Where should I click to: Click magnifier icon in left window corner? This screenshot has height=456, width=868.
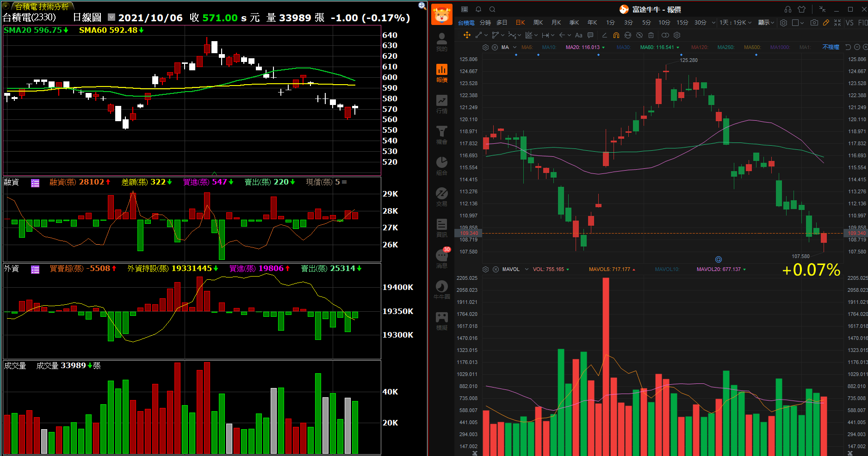(x=422, y=6)
